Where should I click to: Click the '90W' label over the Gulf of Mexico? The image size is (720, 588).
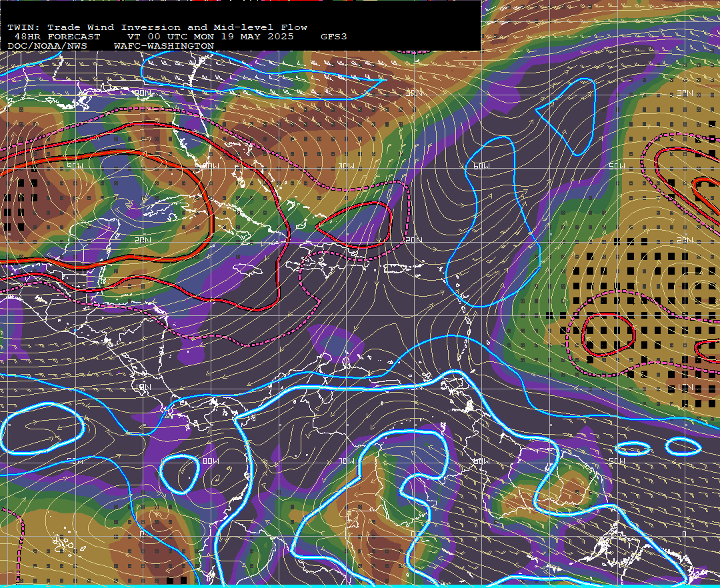coord(76,166)
